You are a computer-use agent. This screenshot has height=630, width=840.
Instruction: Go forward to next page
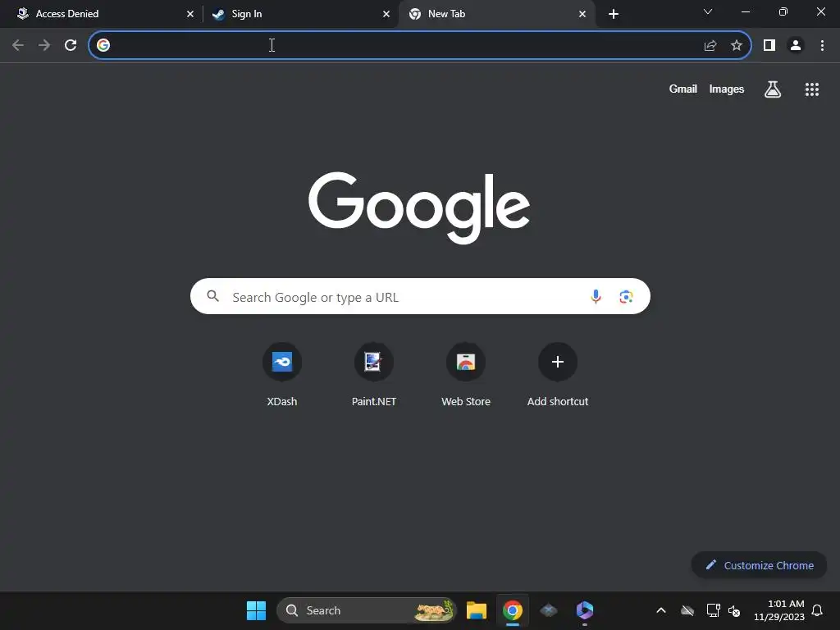44,46
